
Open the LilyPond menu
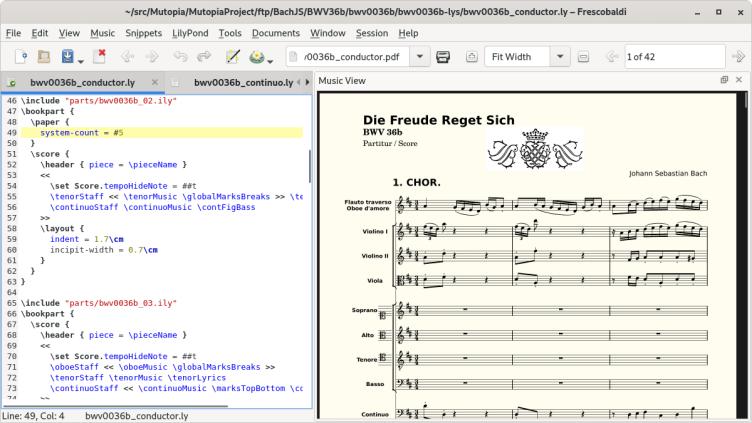point(189,33)
